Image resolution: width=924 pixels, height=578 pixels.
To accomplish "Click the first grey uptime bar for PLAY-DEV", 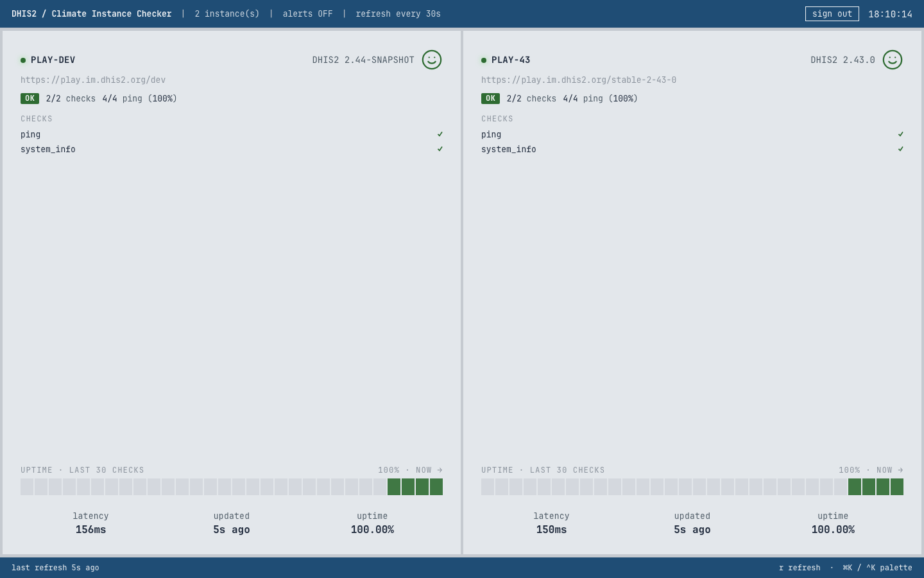I will point(27,487).
